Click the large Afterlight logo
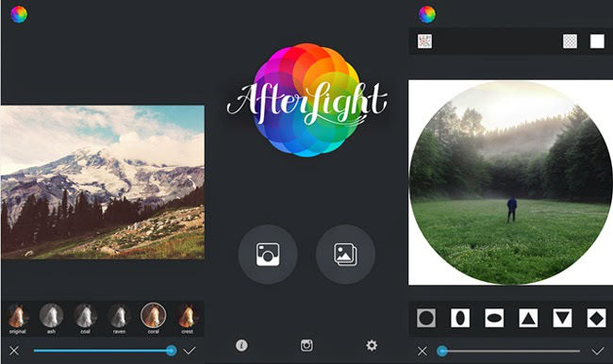 tap(306, 101)
